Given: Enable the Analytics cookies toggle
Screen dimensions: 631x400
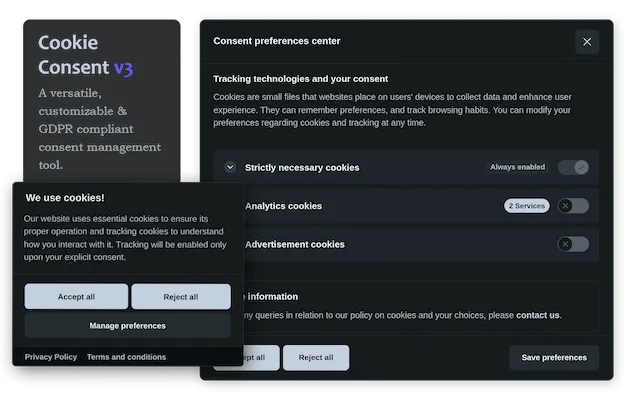Looking at the screenshot, I should 573,206.
